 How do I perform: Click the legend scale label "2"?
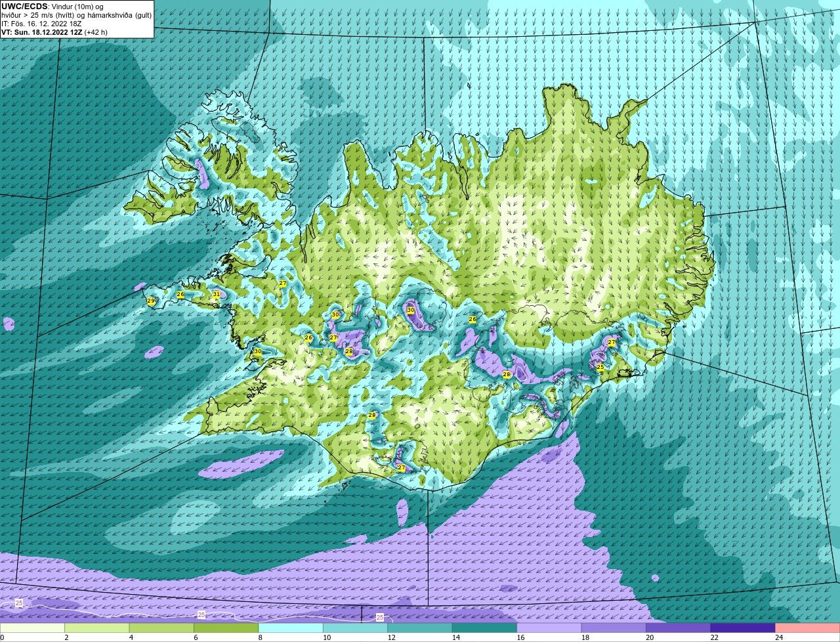point(66,637)
